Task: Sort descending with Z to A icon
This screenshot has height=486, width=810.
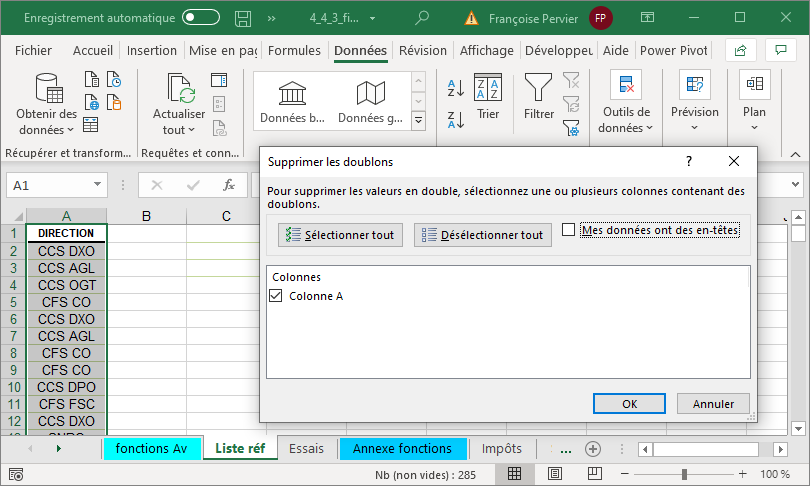Action: click(x=455, y=120)
